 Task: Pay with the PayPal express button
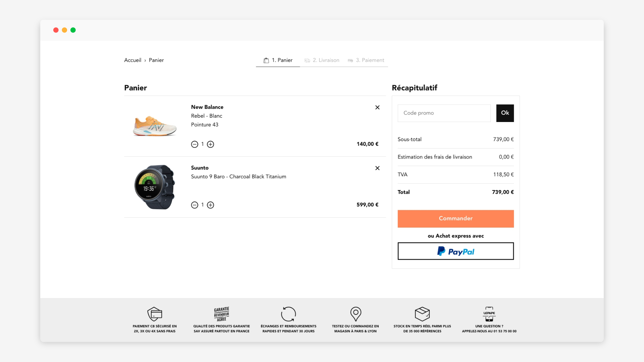[455, 251]
